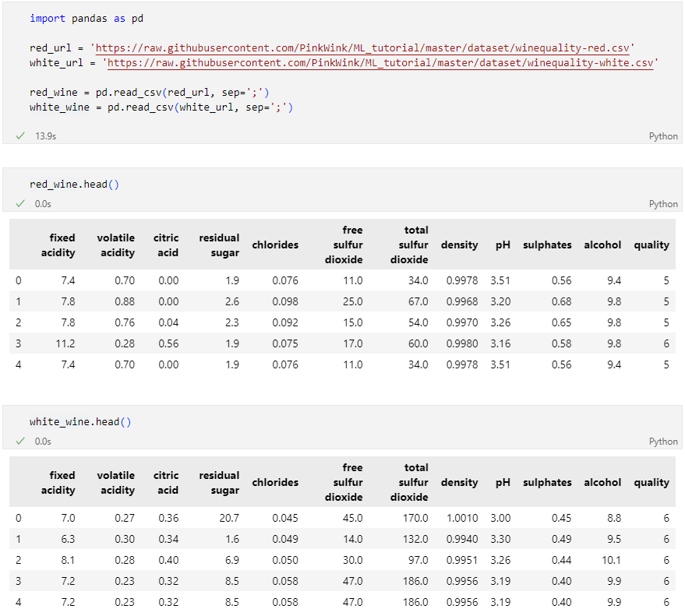685x616 pixels.
Task: Click the success checkmark of the import cell
Action: click(20, 136)
